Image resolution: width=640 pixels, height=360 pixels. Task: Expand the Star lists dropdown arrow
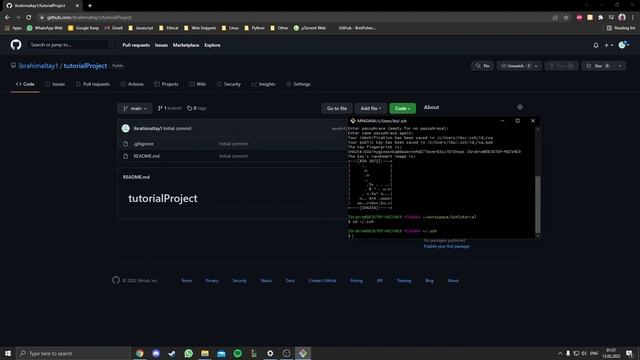click(x=620, y=66)
